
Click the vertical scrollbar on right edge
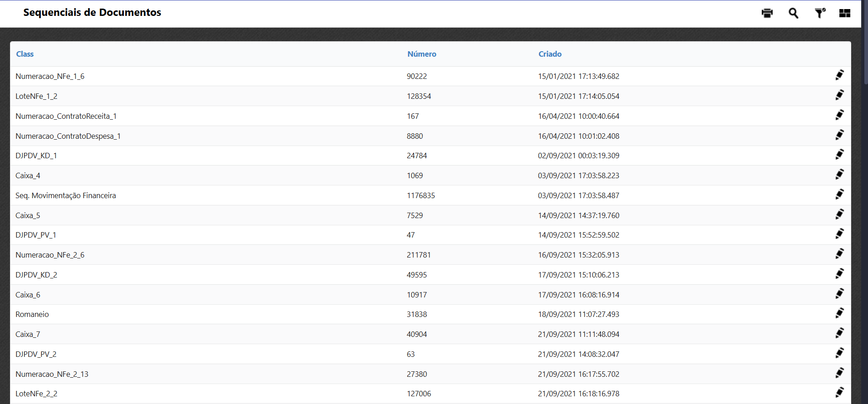(x=865, y=41)
